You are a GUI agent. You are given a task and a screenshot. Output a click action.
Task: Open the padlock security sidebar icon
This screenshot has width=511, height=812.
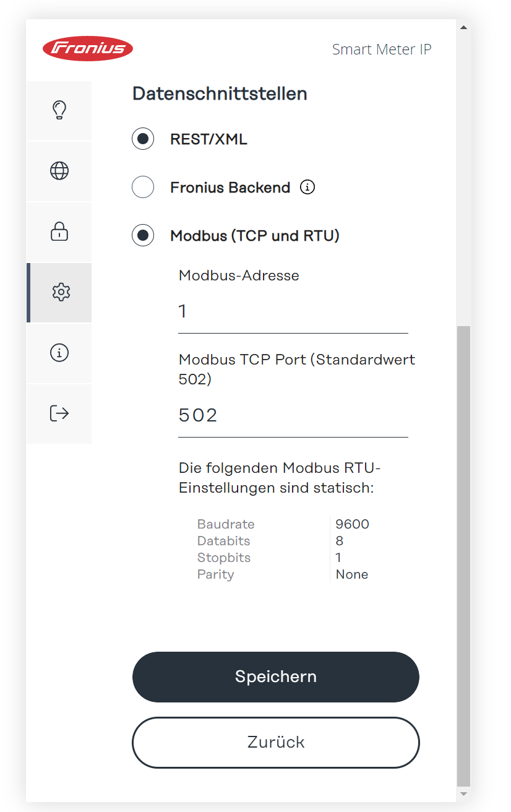(59, 231)
